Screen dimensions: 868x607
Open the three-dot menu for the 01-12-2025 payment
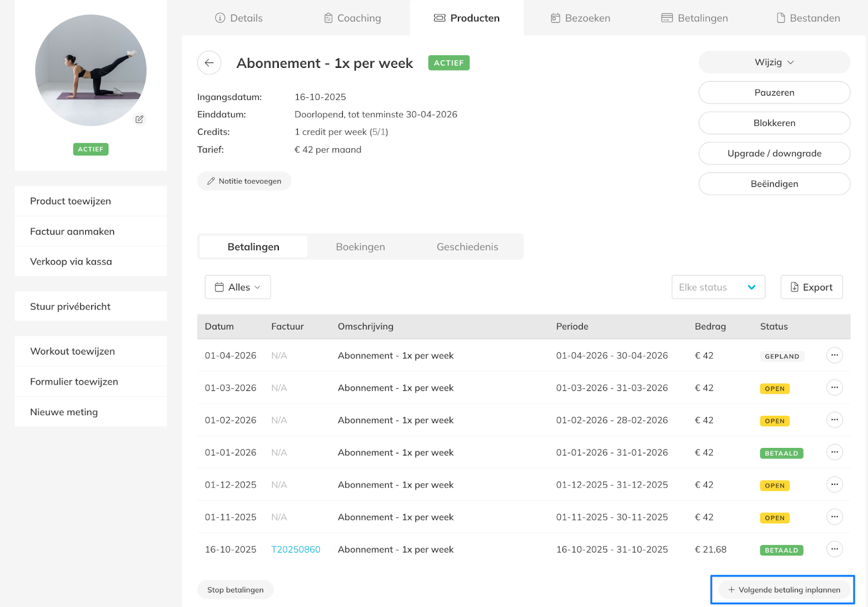(x=834, y=484)
